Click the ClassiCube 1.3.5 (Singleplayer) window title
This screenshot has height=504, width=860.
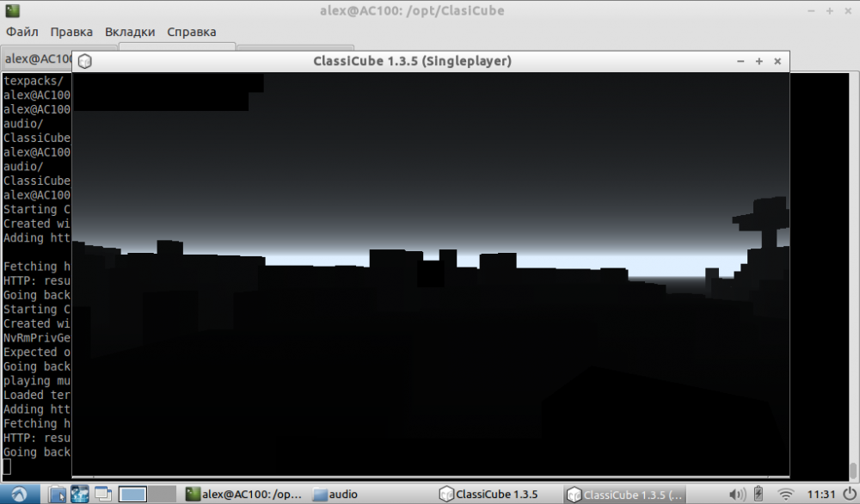point(413,61)
